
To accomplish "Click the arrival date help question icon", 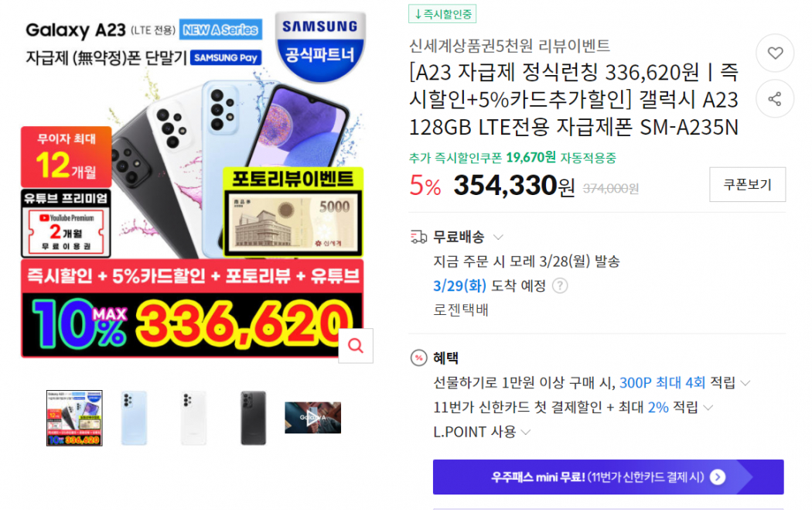I will (x=560, y=286).
